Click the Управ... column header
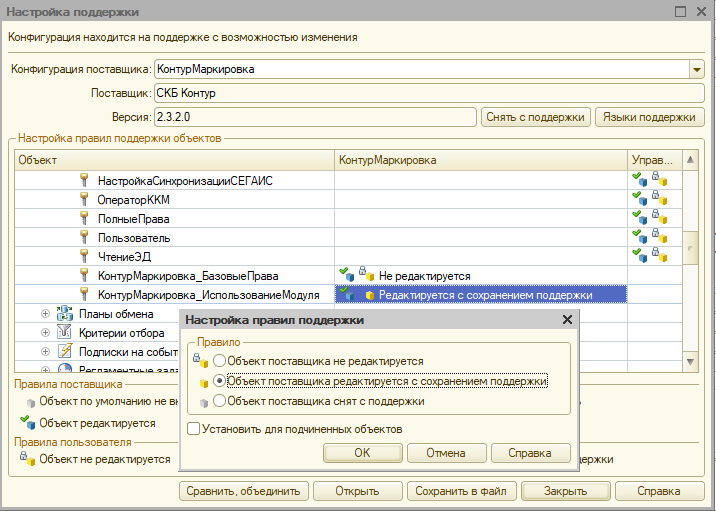 pos(655,160)
